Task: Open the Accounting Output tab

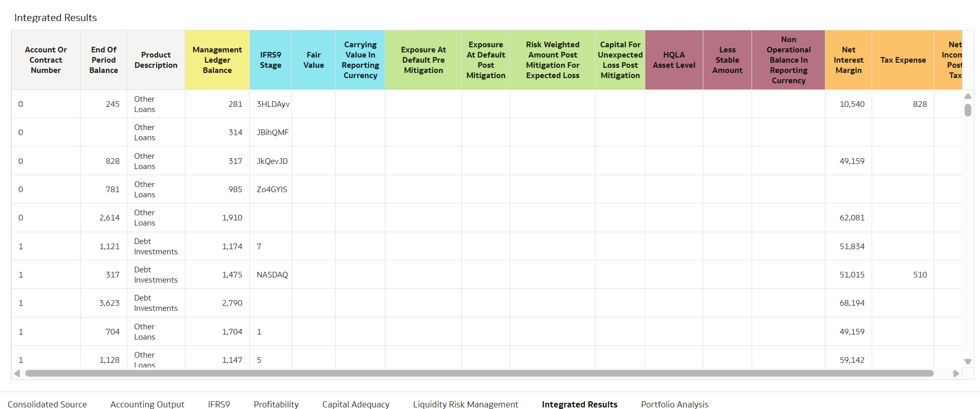Action: (147, 404)
